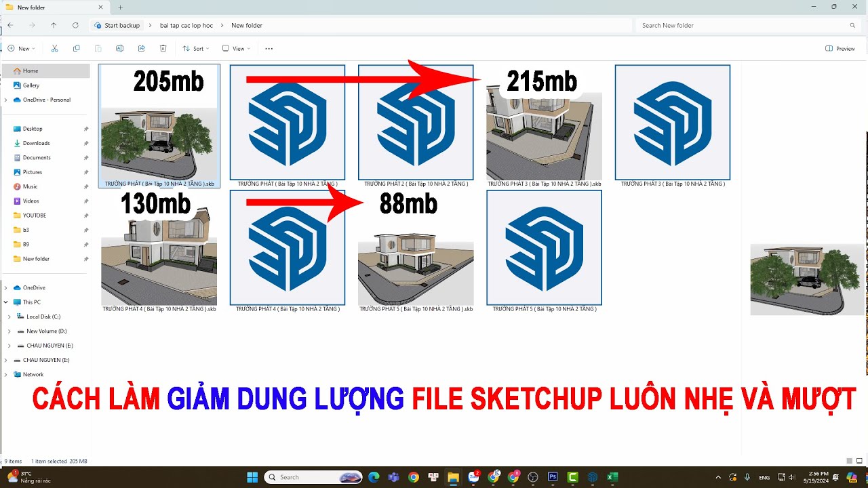
Task: Click 'bai tap cac lop hoc' breadcrumb
Action: click(186, 25)
